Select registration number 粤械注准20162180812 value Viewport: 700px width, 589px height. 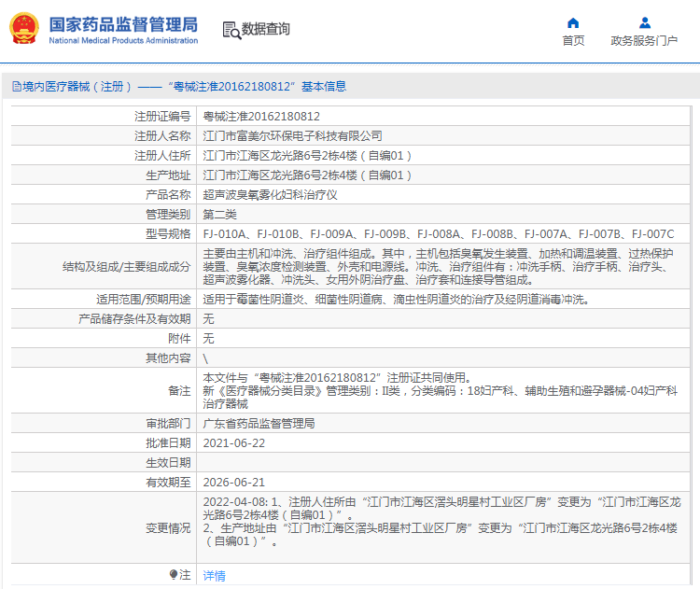[261, 117]
